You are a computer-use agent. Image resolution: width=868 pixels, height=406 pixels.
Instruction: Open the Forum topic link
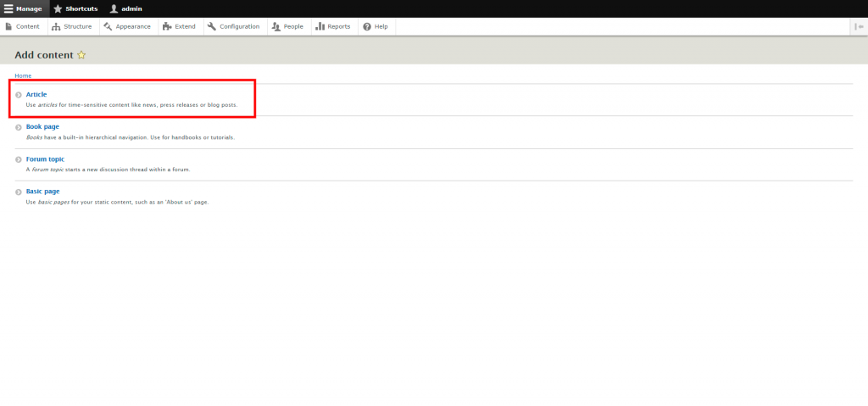pyautogui.click(x=45, y=159)
